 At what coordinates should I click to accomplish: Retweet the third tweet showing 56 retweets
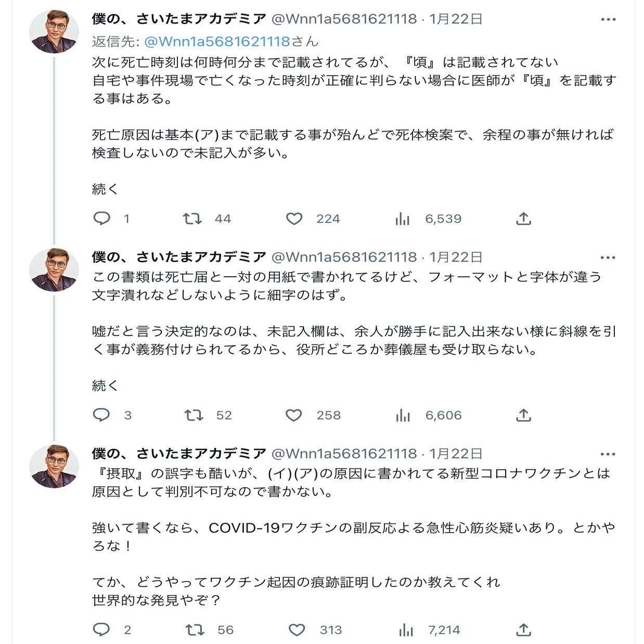tap(195, 630)
